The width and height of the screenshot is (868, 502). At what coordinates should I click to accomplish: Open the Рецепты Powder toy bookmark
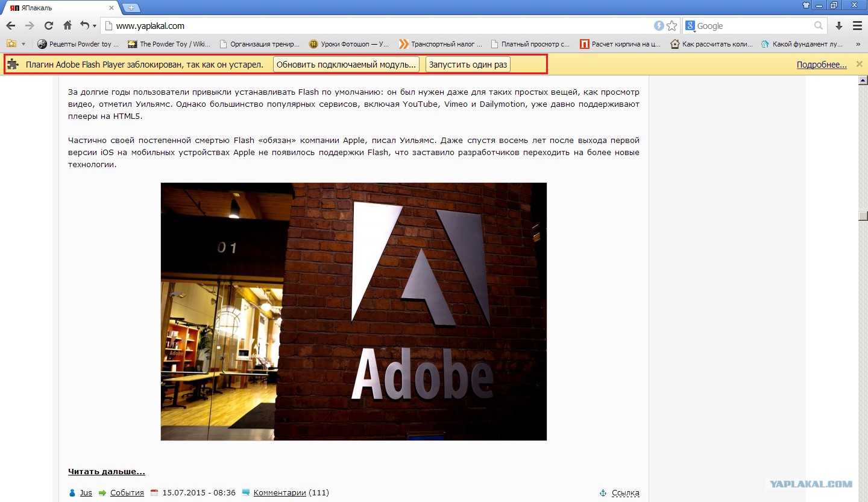tap(78, 44)
